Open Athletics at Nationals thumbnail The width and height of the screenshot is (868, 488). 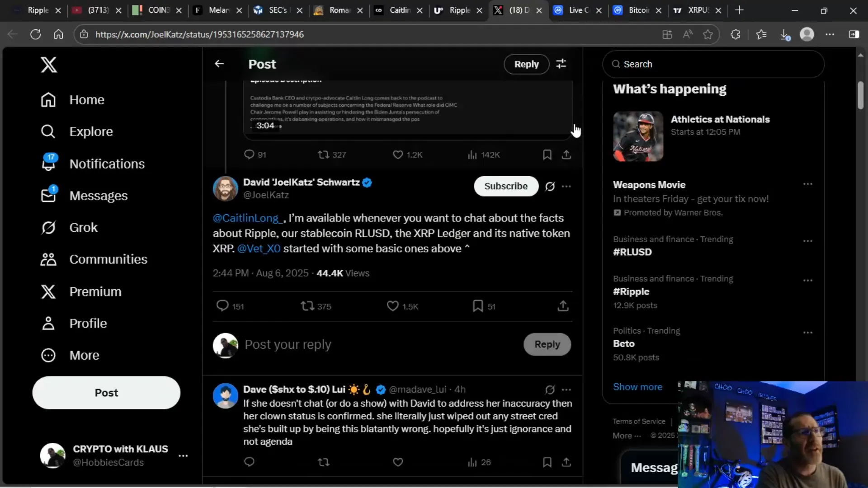[x=638, y=136]
